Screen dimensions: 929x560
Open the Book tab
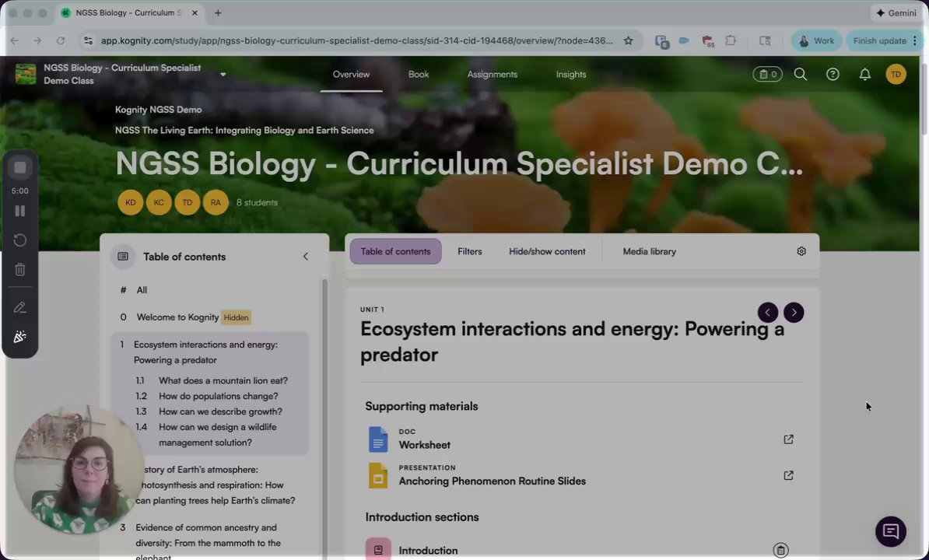[419, 74]
